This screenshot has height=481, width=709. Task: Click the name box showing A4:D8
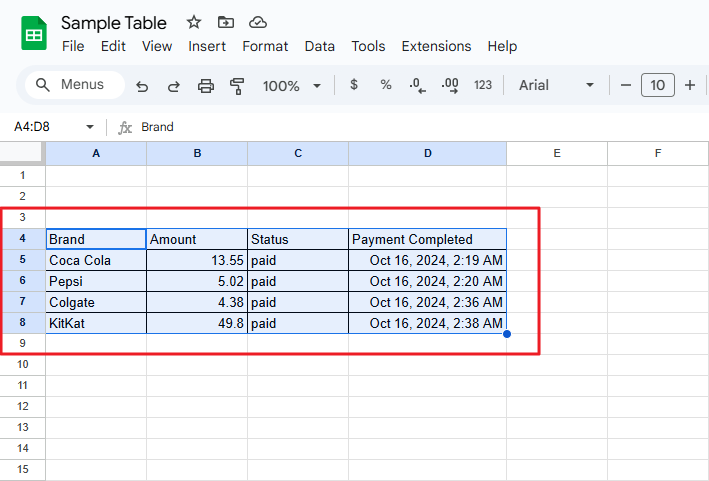32,127
